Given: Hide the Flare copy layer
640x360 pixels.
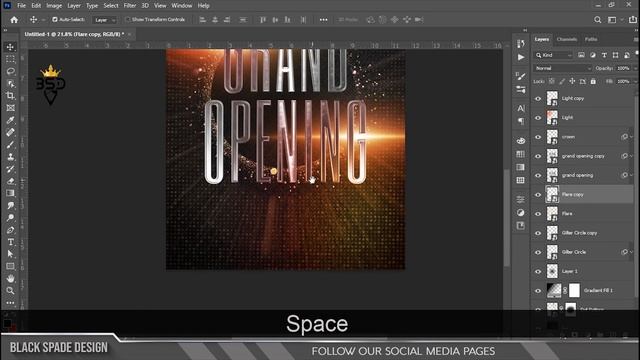Looking at the screenshot, I should pyautogui.click(x=538, y=195).
